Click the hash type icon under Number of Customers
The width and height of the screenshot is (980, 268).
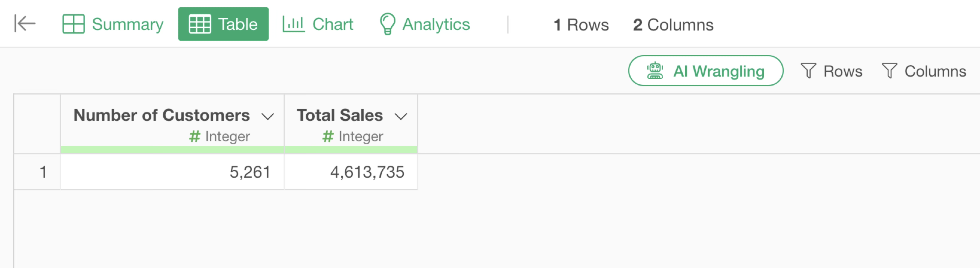pos(194,136)
